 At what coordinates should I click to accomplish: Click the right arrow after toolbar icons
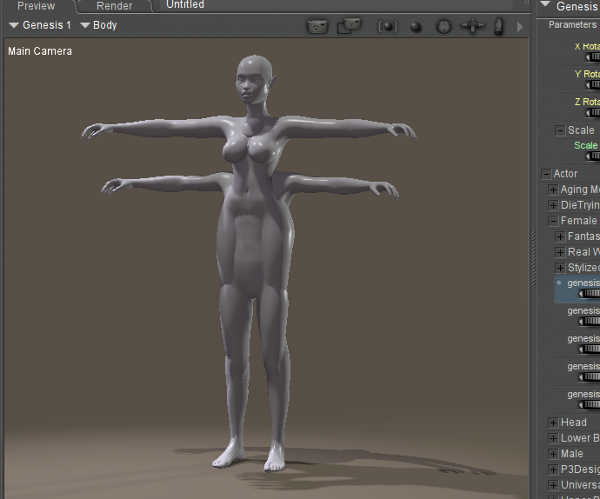point(520,27)
